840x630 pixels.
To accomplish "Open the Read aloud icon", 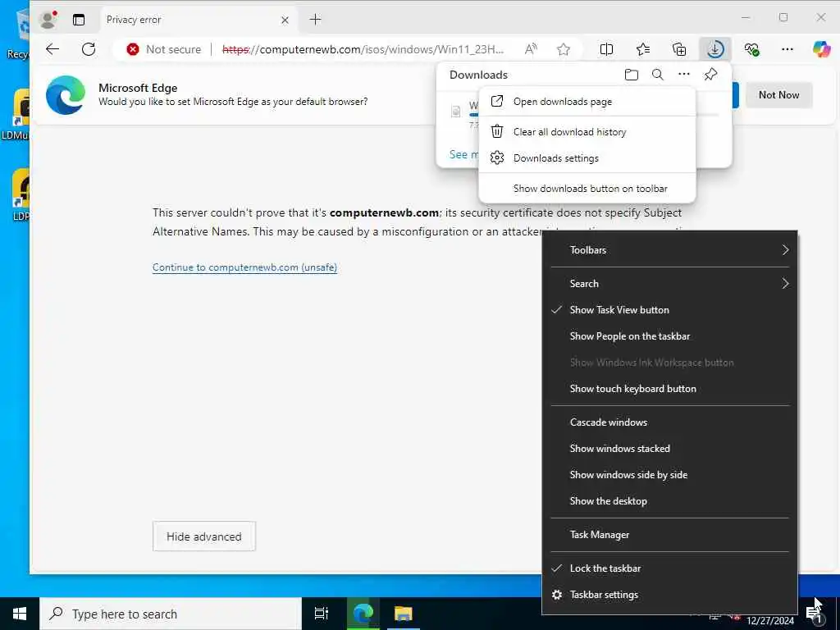I will click(x=531, y=49).
